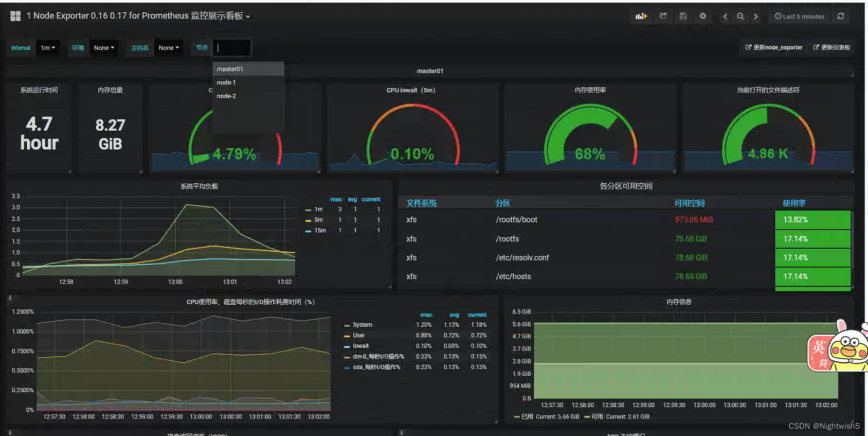Open the 更新node_exporter link

(x=774, y=47)
